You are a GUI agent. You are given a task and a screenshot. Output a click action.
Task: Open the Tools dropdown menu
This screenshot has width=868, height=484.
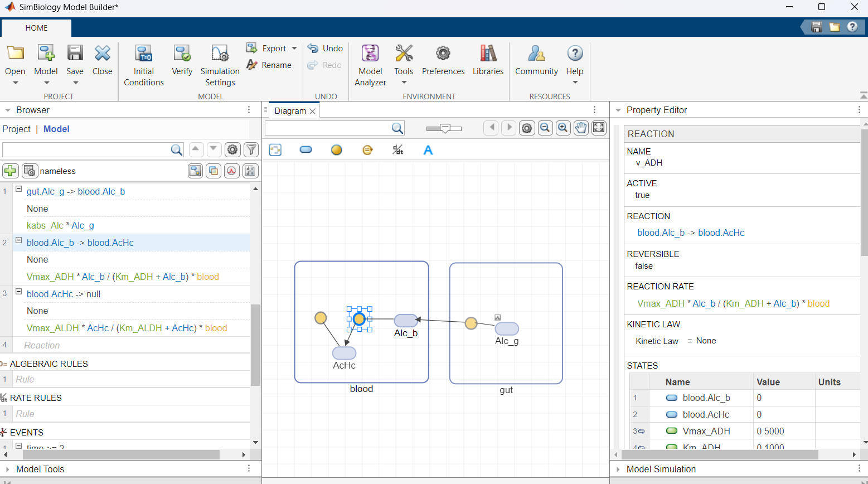click(x=404, y=83)
